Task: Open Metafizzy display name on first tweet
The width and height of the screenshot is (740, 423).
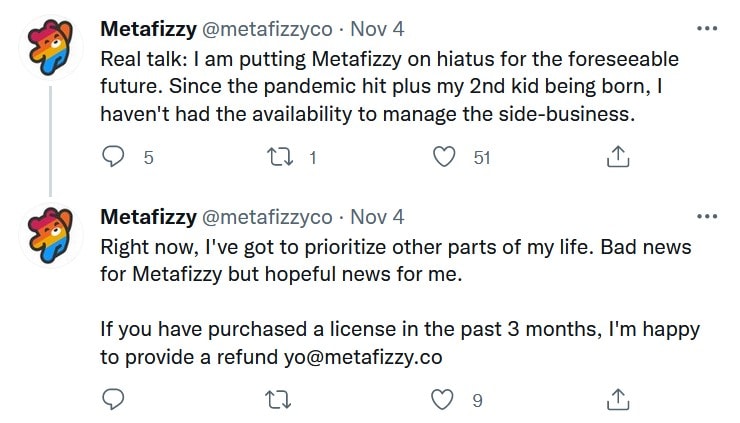Action: click(x=148, y=29)
